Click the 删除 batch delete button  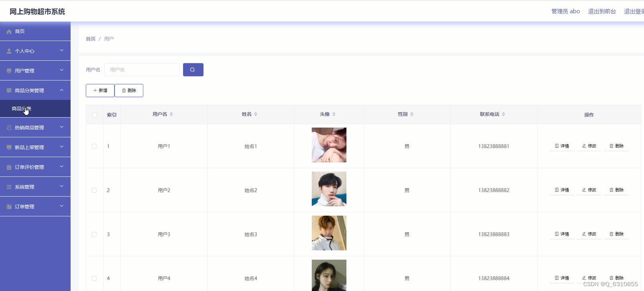coord(129,90)
